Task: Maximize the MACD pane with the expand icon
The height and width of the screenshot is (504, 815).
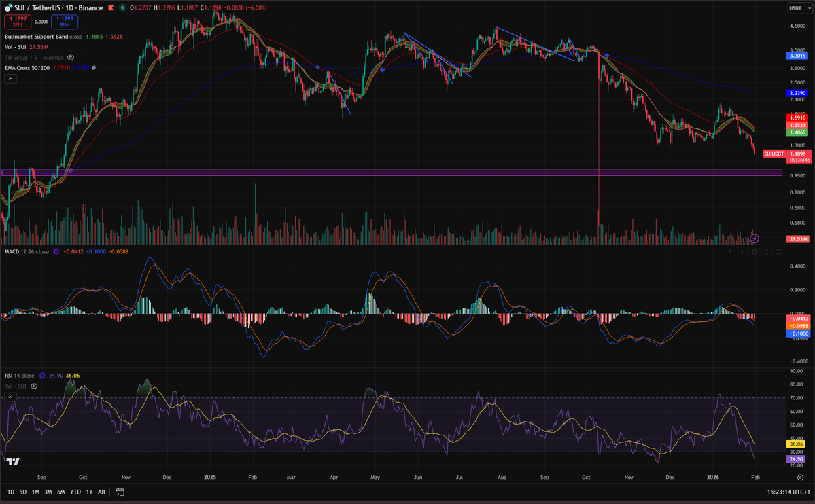Action: (x=779, y=251)
